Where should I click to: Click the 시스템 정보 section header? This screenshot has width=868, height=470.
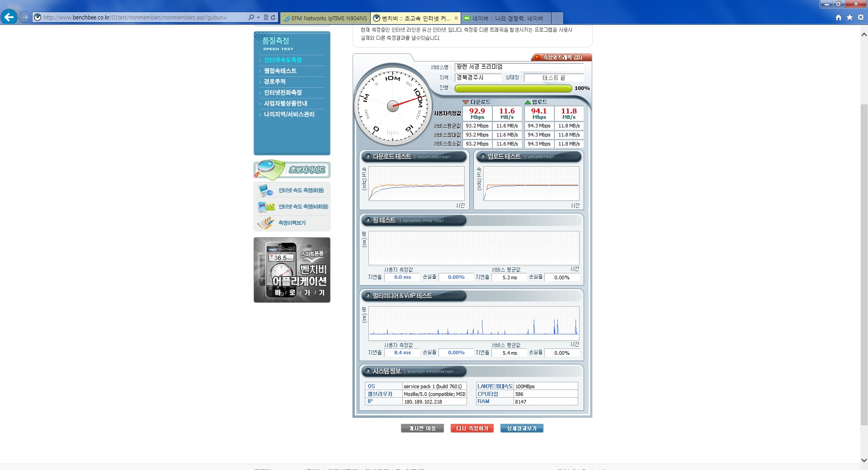pyautogui.click(x=414, y=371)
